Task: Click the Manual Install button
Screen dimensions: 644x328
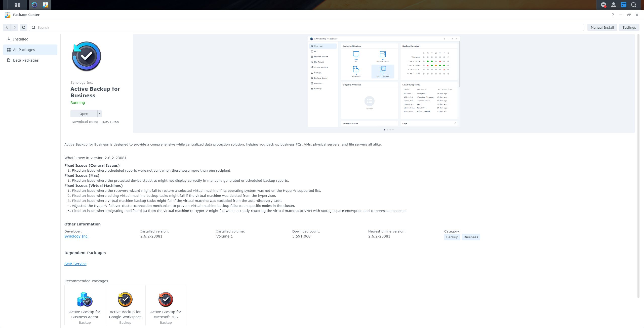Action: click(602, 27)
